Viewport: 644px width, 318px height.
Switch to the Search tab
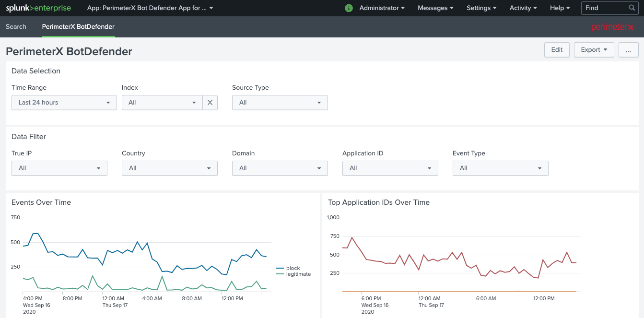pyautogui.click(x=16, y=27)
